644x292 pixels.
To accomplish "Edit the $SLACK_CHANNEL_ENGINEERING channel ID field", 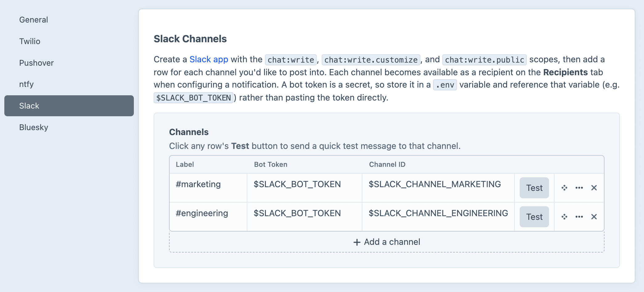I will coord(438,217).
